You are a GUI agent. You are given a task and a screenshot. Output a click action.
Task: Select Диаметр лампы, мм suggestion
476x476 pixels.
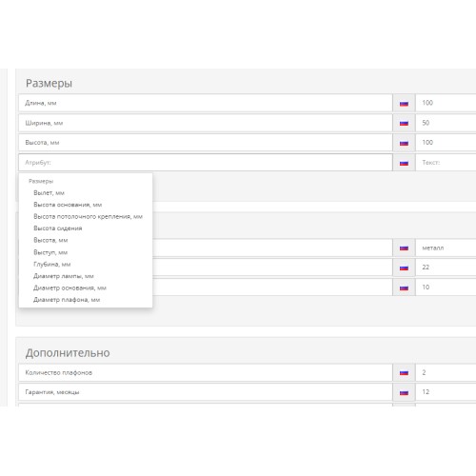pyautogui.click(x=64, y=276)
